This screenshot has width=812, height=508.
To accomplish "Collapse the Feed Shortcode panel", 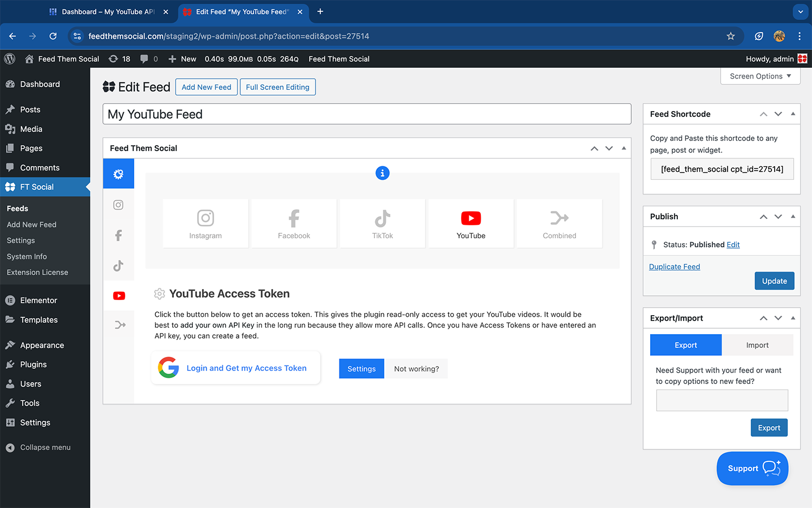I will [793, 114].
